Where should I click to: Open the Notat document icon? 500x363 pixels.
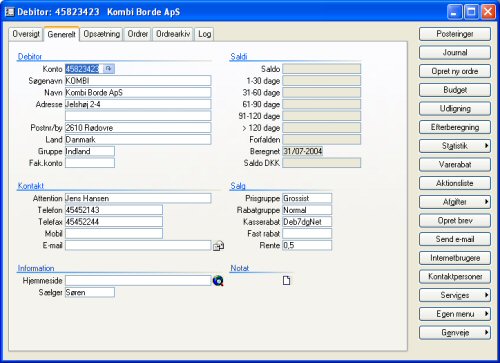286,281
